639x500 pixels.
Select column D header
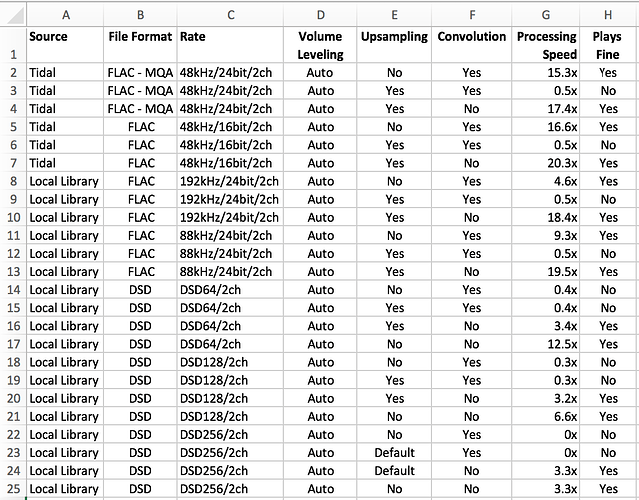point(320,15)
